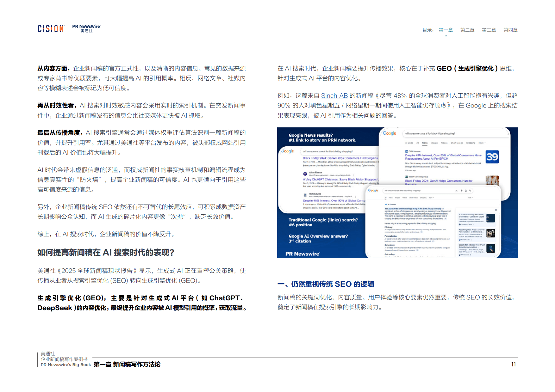The height and width of the screenshot is (392, 555).
Task: Click footer text PR Newswire's Big Book
Action: tap(66, 365)
